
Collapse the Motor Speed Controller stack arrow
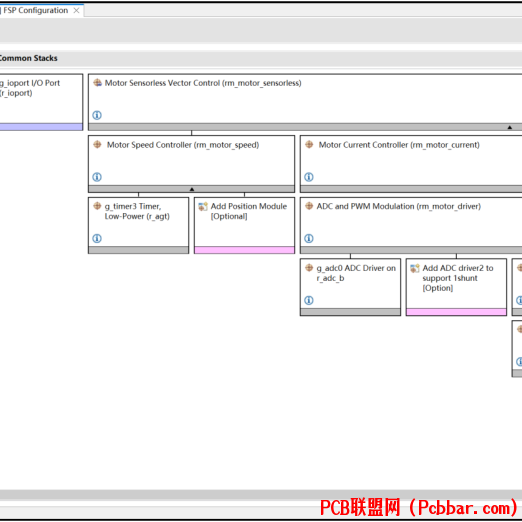(192, 189)
